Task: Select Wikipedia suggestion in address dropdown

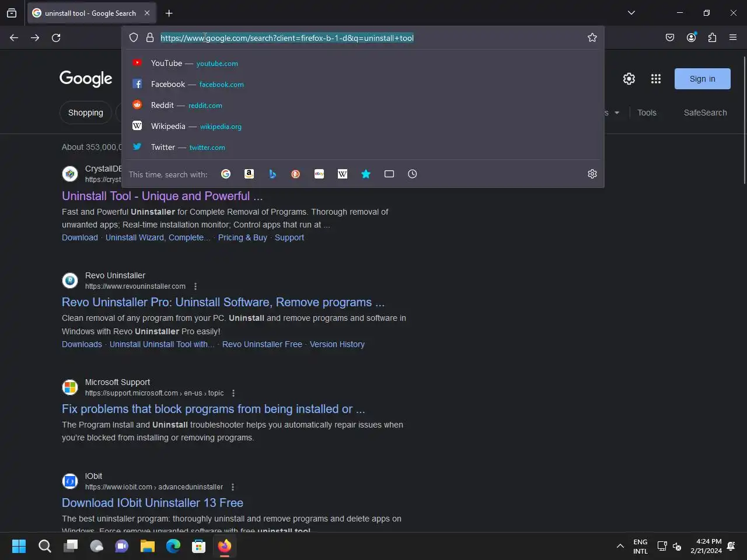Action: click(363, 126)
